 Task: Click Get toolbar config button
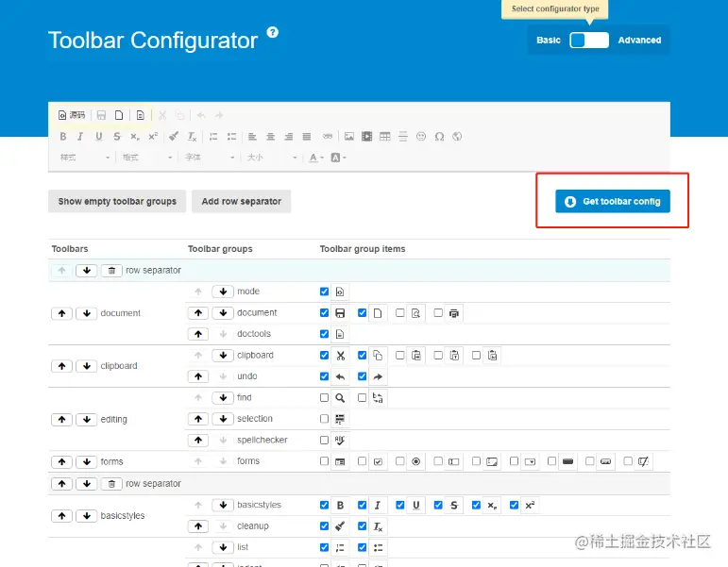[x=613, y=201]
